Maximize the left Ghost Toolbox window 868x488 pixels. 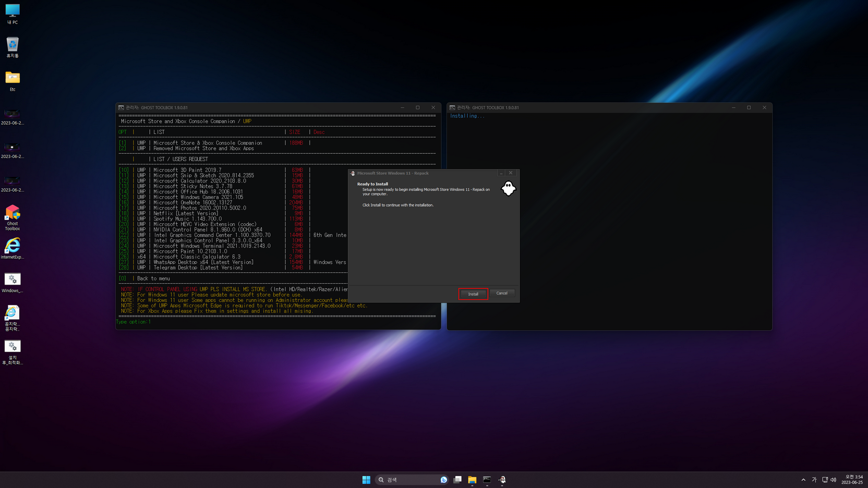(x=418, y=107)
